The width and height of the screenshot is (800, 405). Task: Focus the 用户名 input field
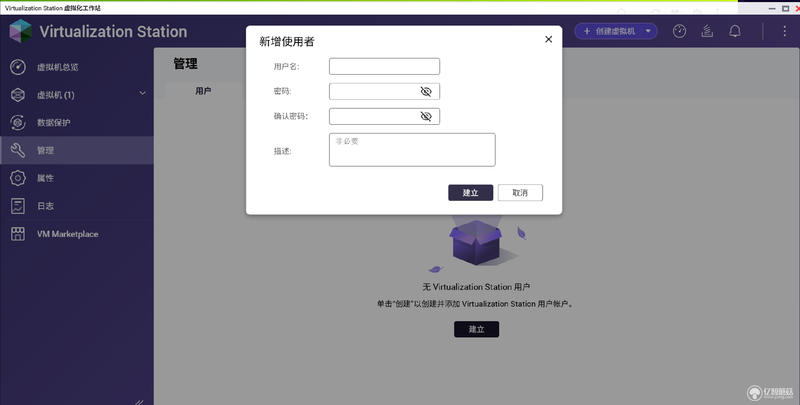pyautogui.click(x=384, y=66)
